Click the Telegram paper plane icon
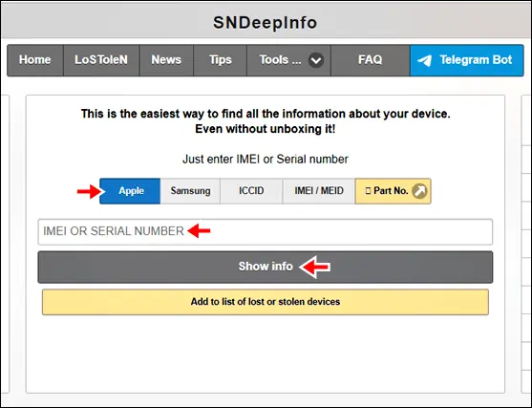 [x=424, y=60]
